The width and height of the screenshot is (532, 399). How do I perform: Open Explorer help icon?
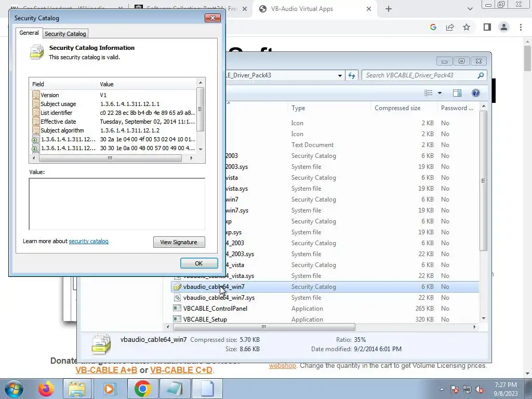pyautogui.click(x=476, y=93)
